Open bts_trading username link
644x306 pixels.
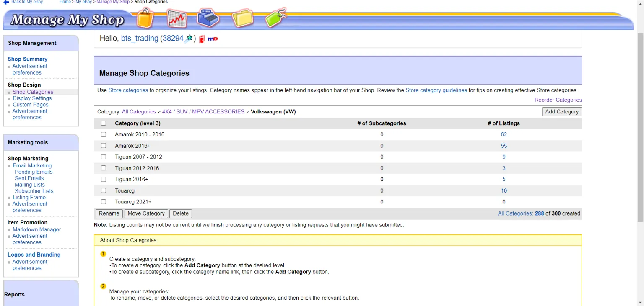pyautogui.click(x=140, y=39)
